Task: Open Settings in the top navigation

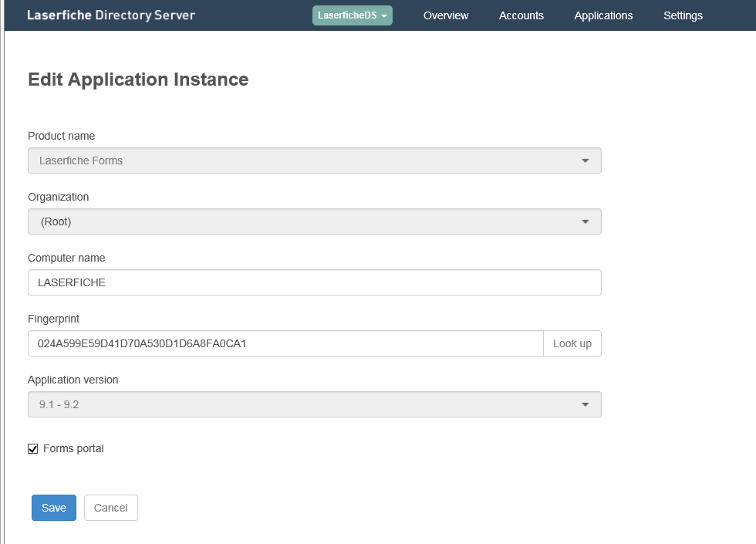Action: (x=683, y=15)
